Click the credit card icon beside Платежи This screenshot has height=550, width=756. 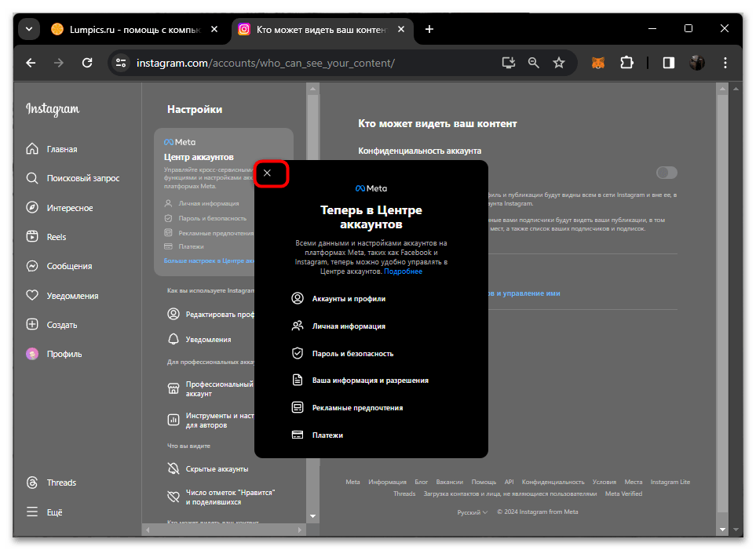click(x=298, y=435)
